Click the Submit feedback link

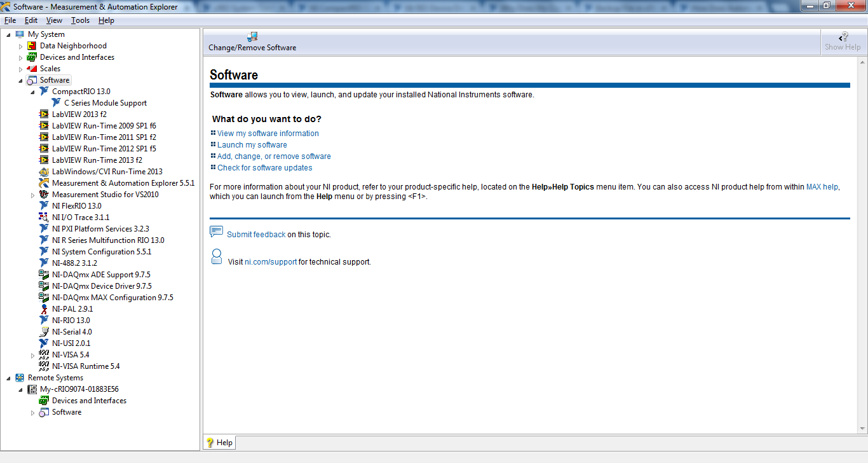[x=256, y=235]
